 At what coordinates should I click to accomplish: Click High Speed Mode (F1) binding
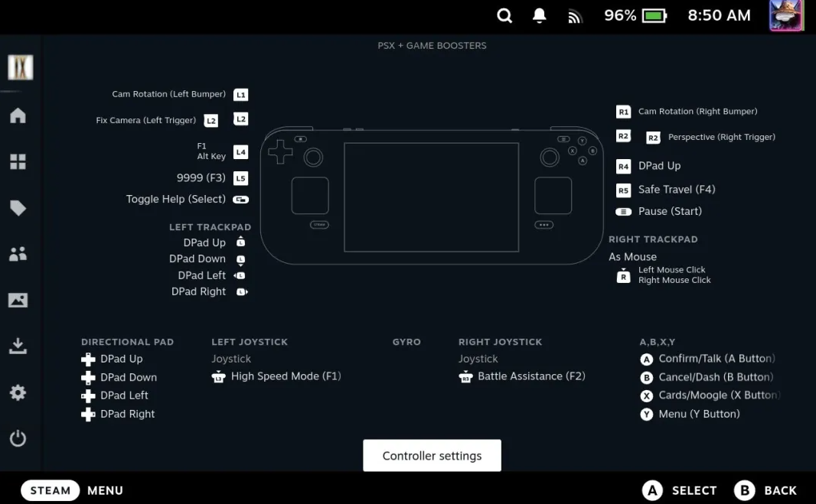(286, 376)
